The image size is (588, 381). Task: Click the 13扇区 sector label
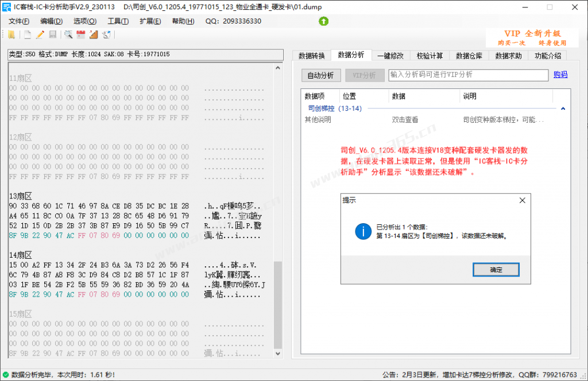click(x=21, y=196)
